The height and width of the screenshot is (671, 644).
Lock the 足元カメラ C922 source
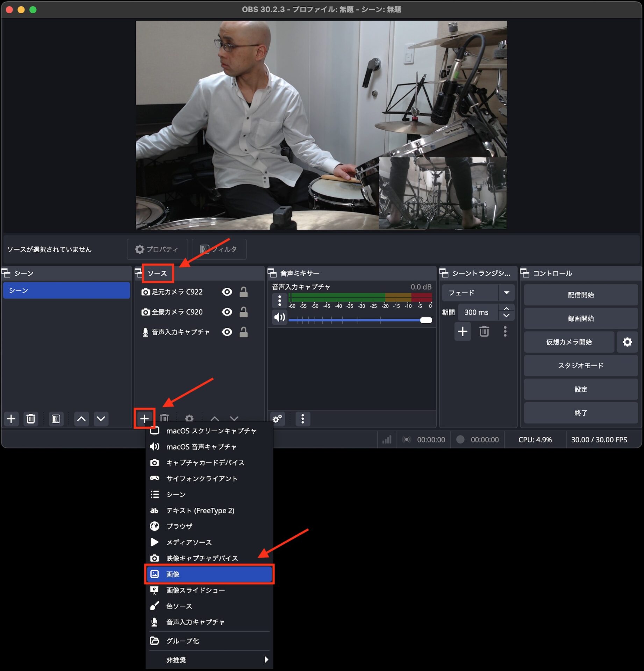click(x=244, y=292)
